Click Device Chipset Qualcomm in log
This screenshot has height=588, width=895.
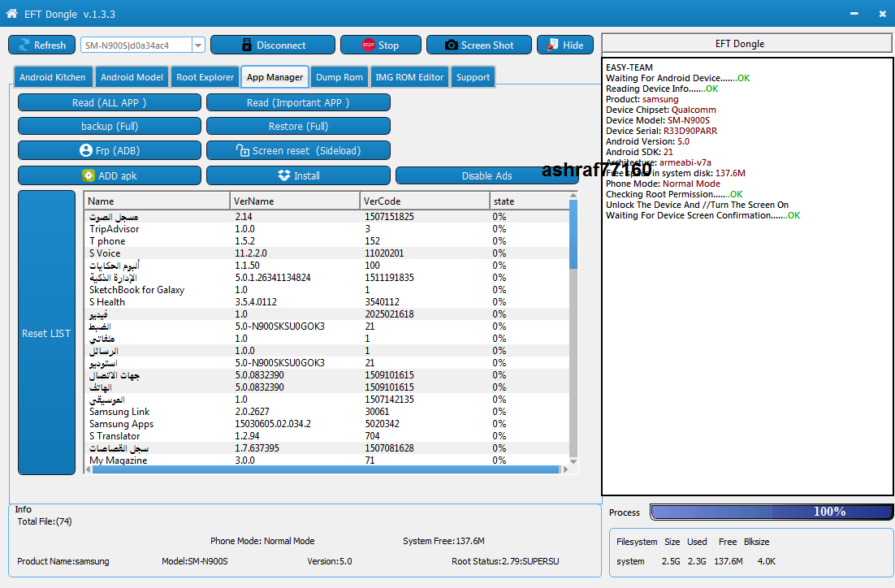(x=694, y=110)
